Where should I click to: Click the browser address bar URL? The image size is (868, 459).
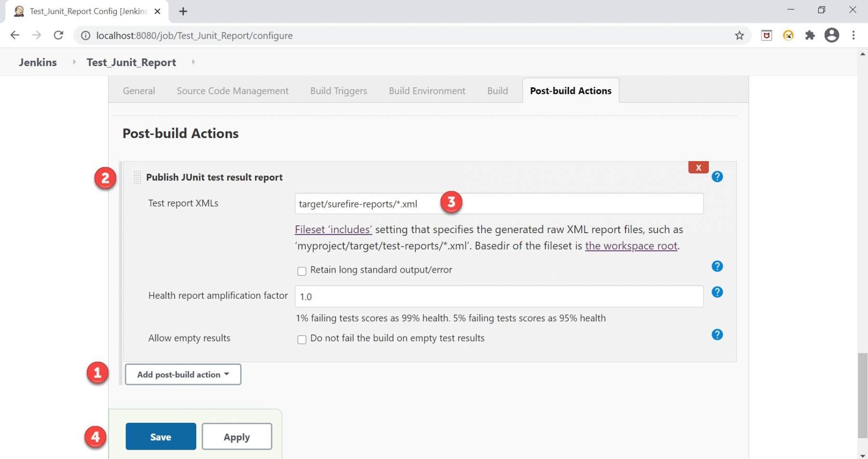tap(194, 35)
